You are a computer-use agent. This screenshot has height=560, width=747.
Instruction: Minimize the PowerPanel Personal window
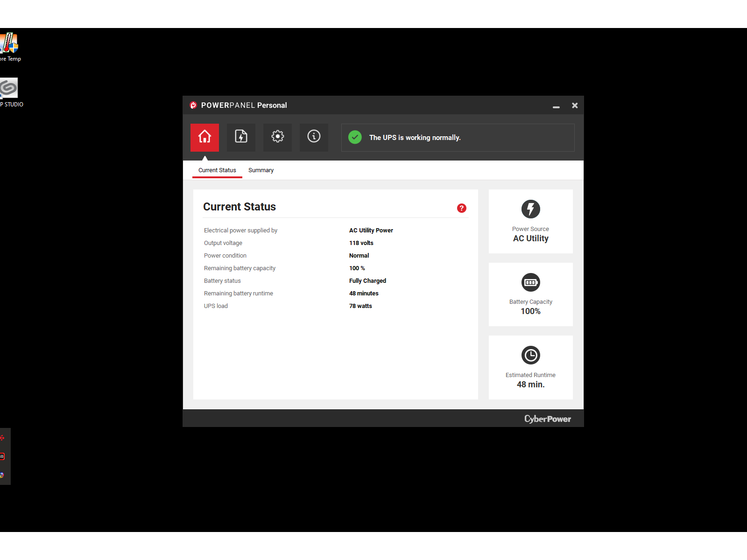[556, 106]
